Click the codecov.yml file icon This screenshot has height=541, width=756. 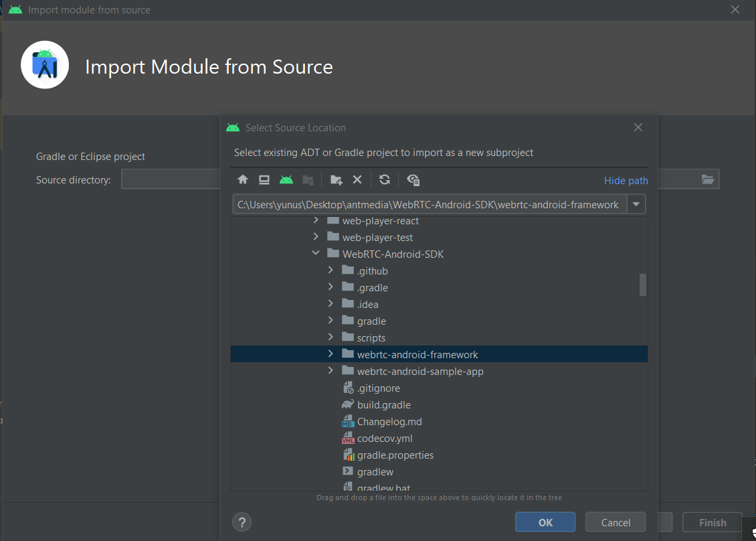pyautogui.click(x=348, y=438)
